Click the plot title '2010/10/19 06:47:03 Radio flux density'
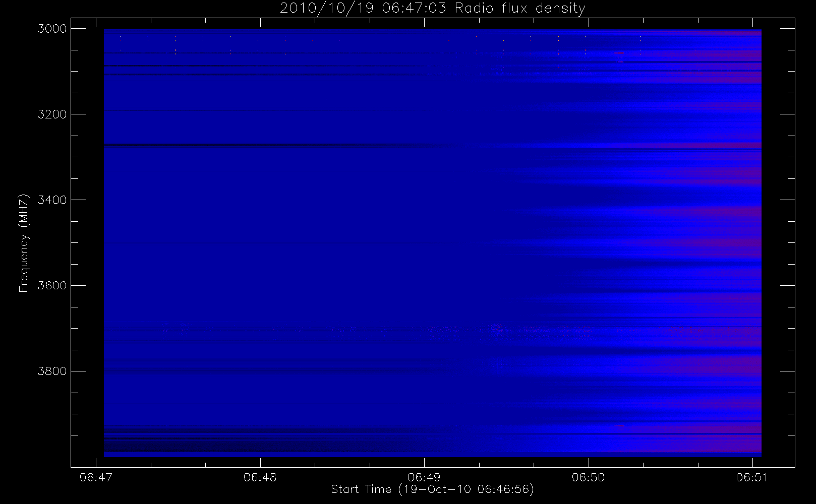Screen dimensions: 816x504 click(x=433, y=8)
